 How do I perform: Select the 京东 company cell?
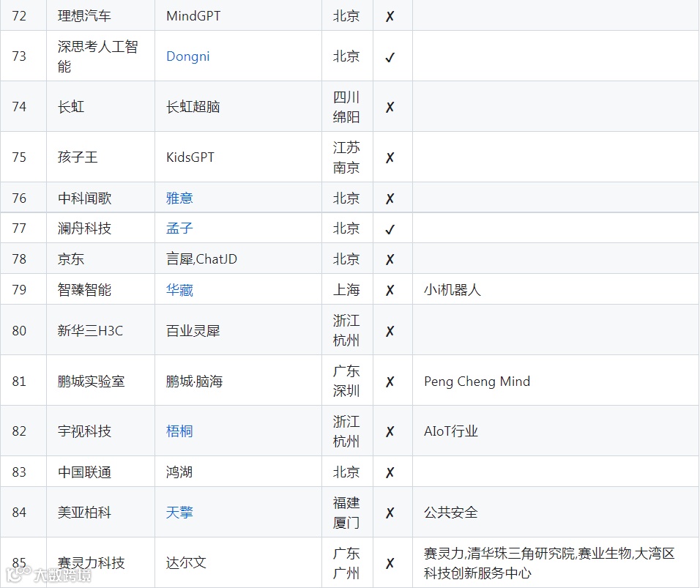point(101,258)
